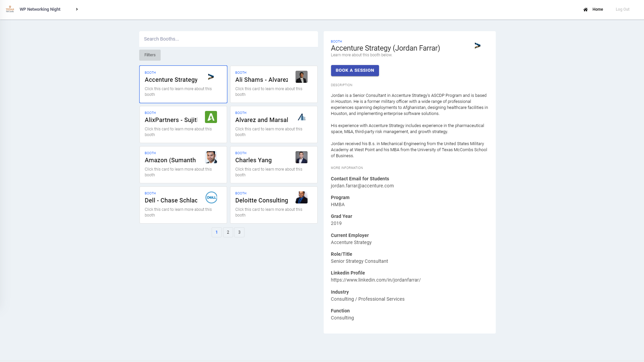Click the Amazon (Sumanth) booth profile picture
Image resolution: width=644 pixels, height=362 pixels.
click(211, 157)
